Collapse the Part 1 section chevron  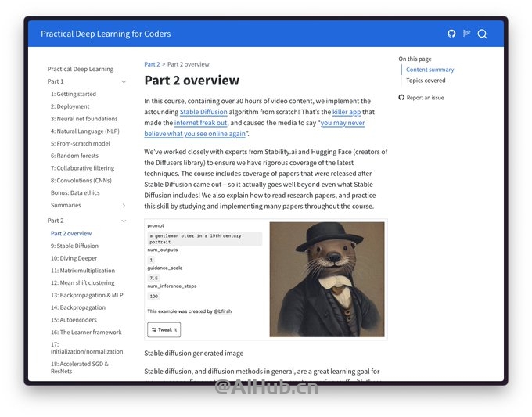[124, 82]
